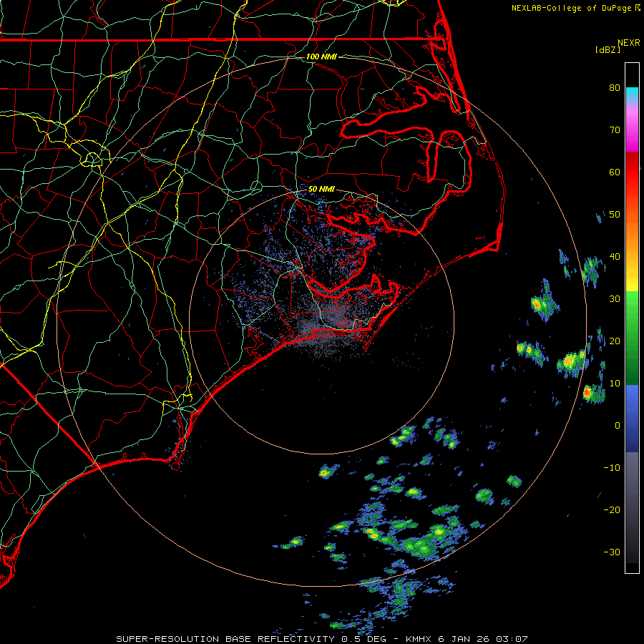Click the 80 value on the dBZ scale
Screen dimensions: 644x644
point(615,88)
